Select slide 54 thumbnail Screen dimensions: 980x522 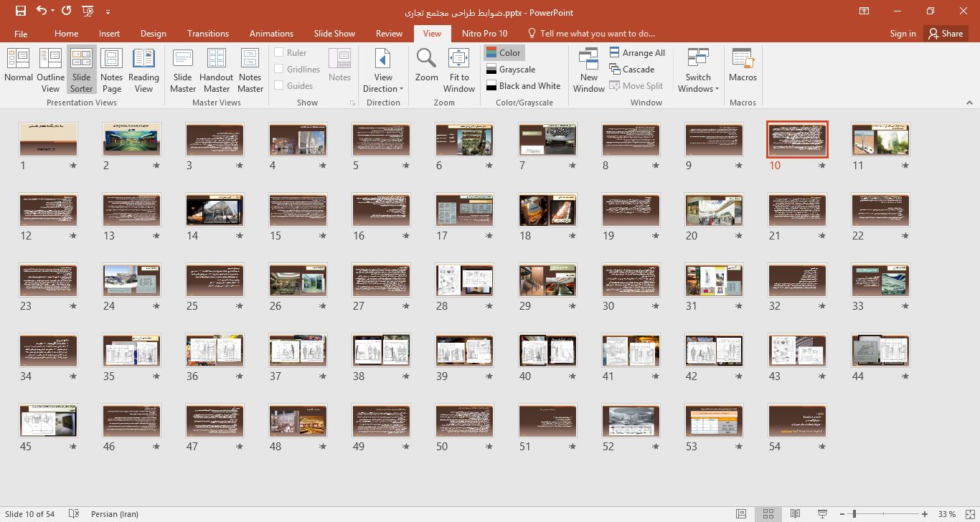pyautogui.click(x=797, y=420)
